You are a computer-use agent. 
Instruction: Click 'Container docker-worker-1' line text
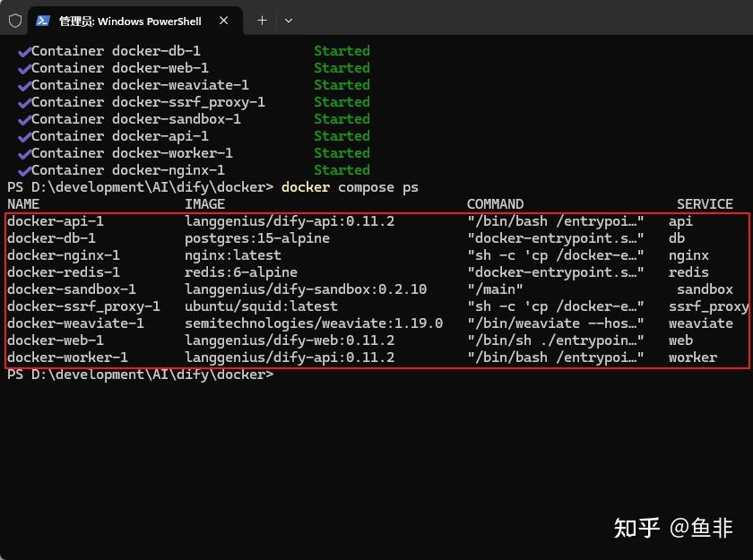[x=132, y=153]
